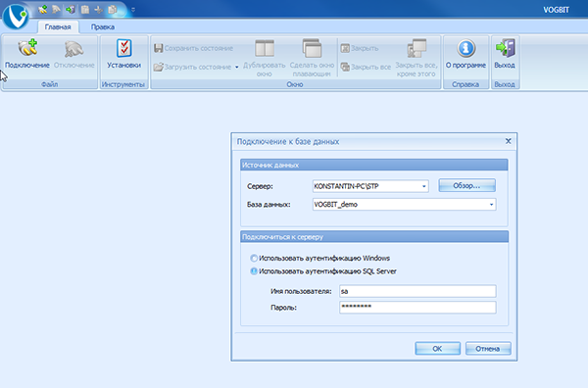Image resolution: width=588 pixels, height=388 pixels.
Task: Expand the Загрузить состояние dropdown arrow
Action: 236,67
